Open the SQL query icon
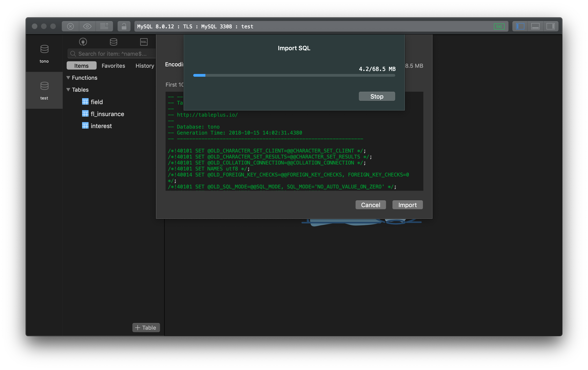The height and width of the screenshot is (370, 588). (144, 42)
